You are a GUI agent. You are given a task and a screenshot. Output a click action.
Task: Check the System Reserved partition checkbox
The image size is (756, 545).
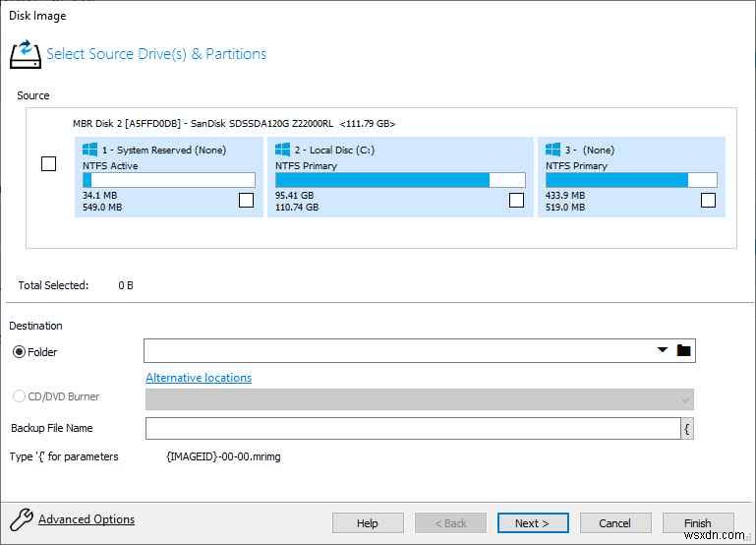(x=246, y=201)
